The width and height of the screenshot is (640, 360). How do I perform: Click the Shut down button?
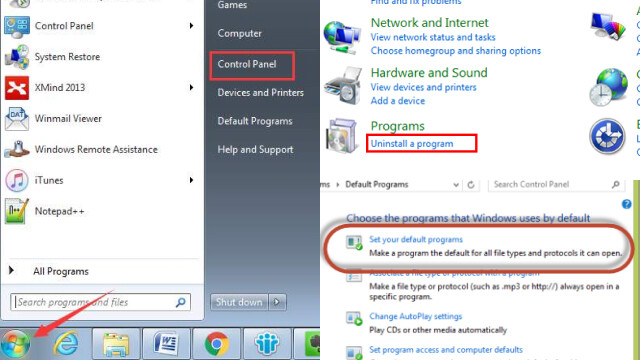click(x=239, y=302)
